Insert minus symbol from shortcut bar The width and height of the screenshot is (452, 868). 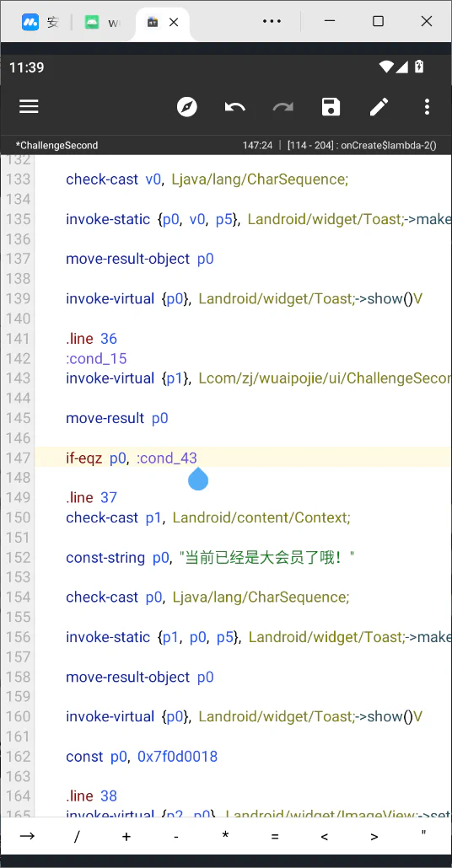[175, 836]
